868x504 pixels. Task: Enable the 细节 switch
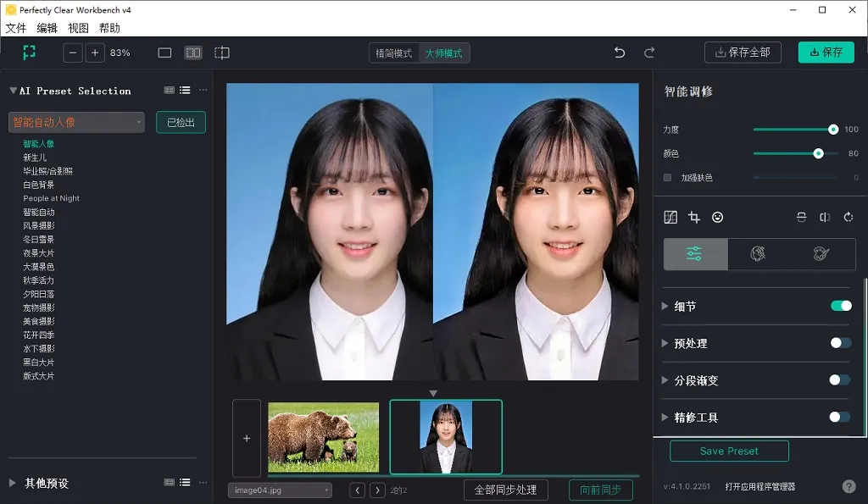coord(839,306)
